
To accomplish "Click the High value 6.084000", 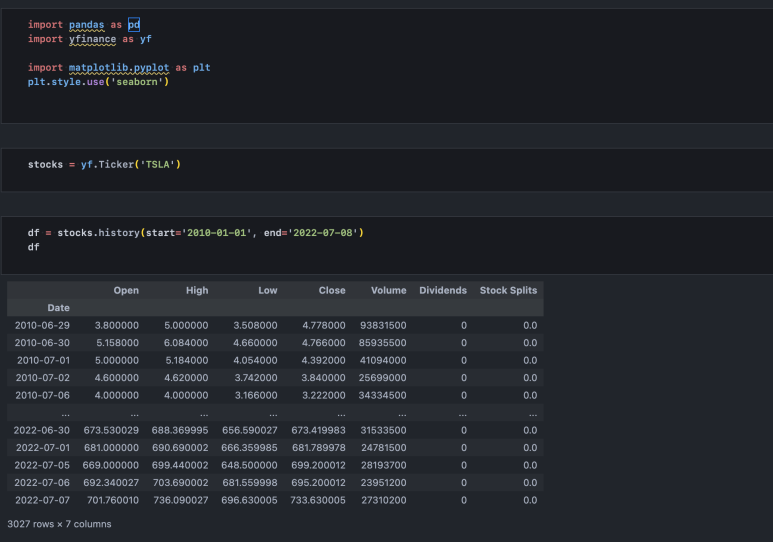I will pyautogui.click(x=186, y=343).
